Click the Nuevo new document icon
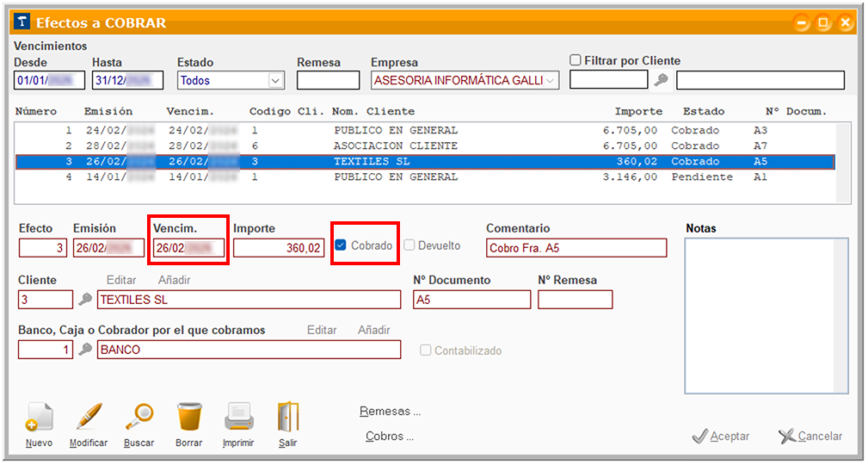Screen dimensions: 868x465 click(x=39, y=418)
